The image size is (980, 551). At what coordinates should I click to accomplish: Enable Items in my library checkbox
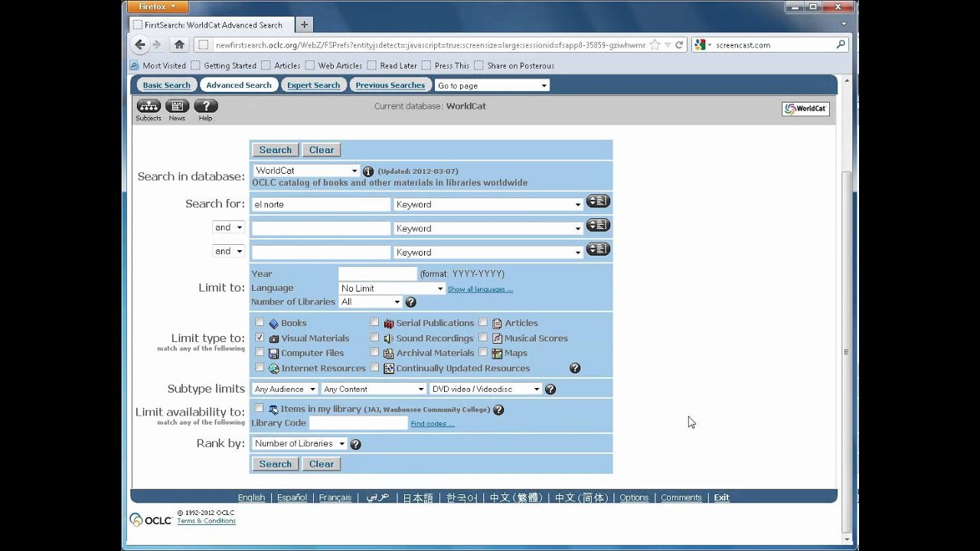[259, 408]
